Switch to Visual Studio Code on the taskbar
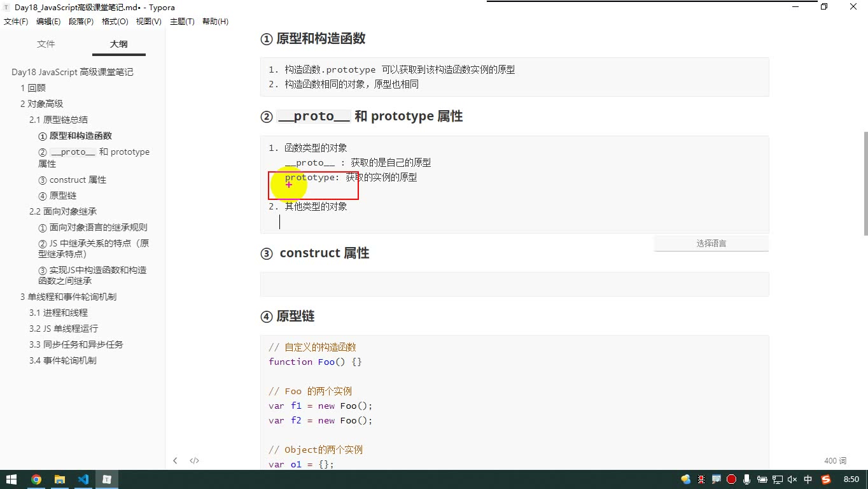The height and width of the screenshot is (489, 868). [83, 479]
